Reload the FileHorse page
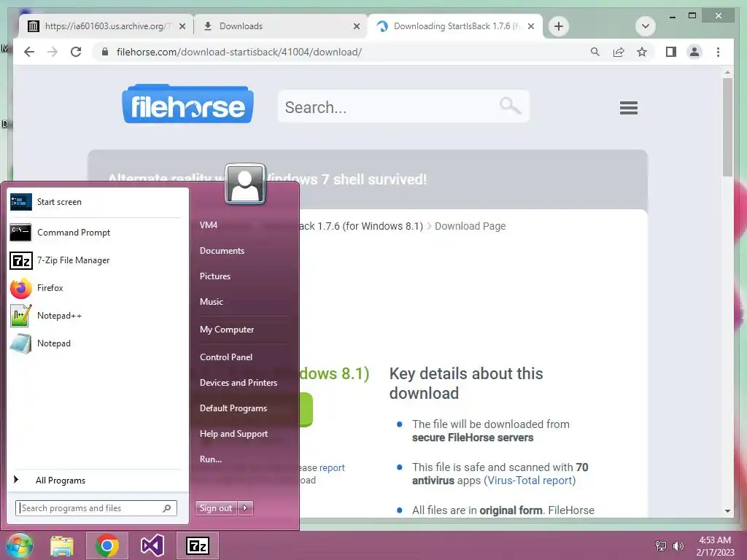This screenshot has width=747, height=560. coord(76,52)
